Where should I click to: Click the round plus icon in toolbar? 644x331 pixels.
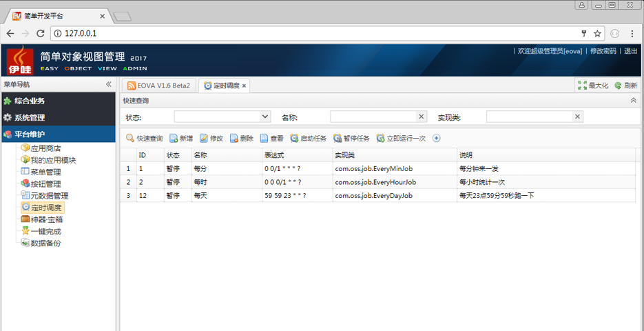click(436, 139)
